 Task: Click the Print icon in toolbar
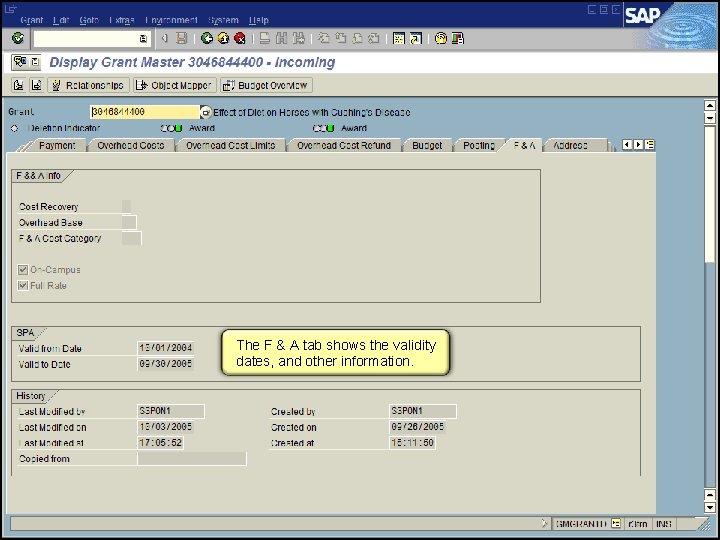264,38
